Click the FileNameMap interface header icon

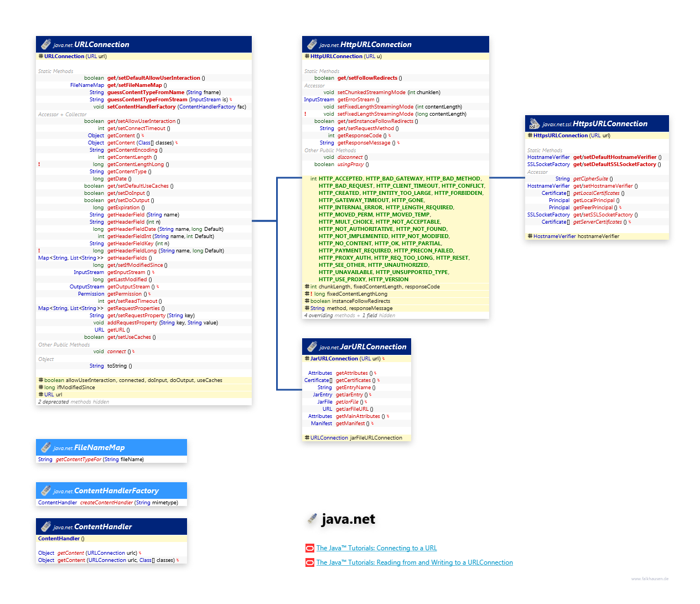46,447
